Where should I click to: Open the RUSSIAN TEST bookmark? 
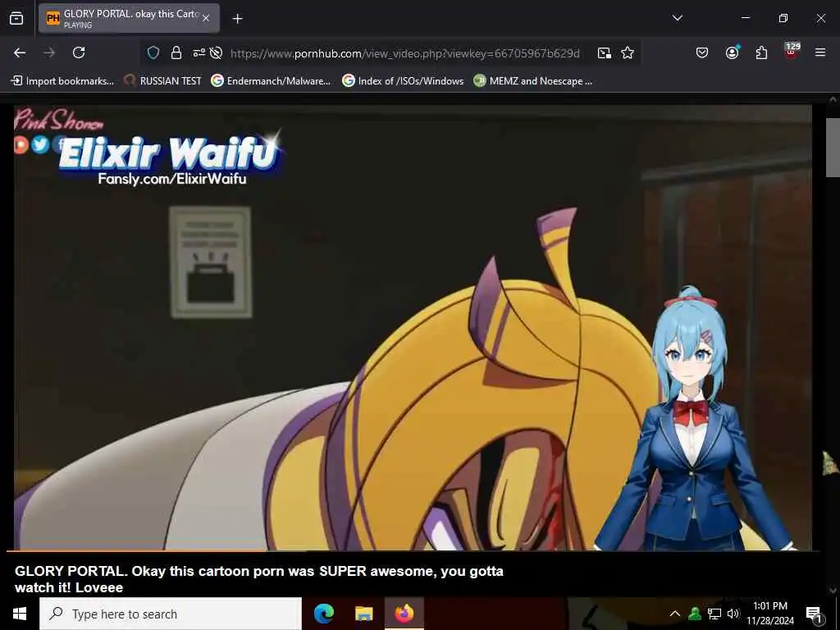163,81
